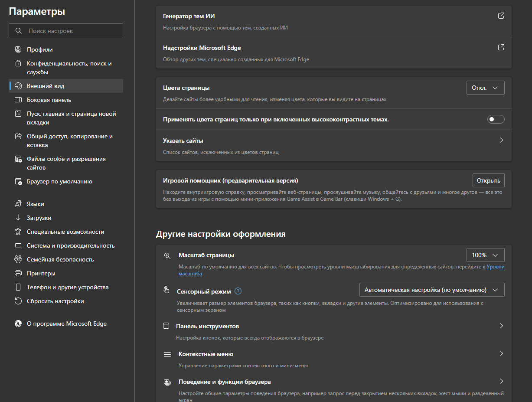Screen dimensions: 532x402
Task: Open the Цвета страницы dropdown
Action: 485,88
